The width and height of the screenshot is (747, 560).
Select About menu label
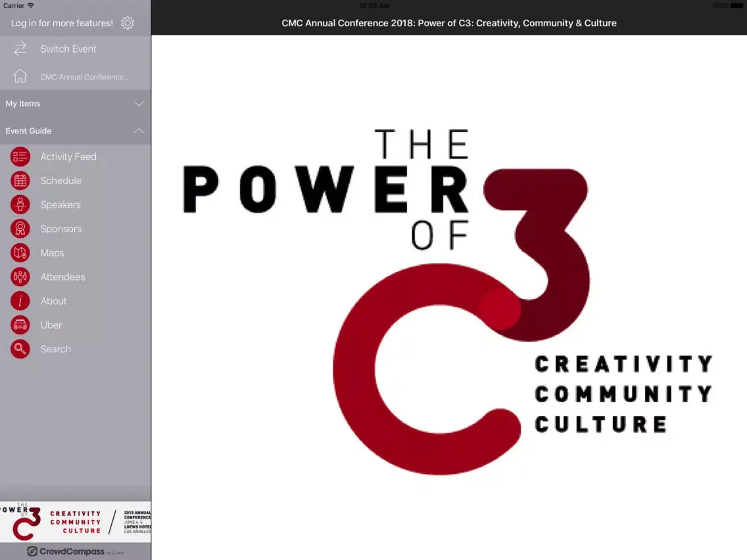coord(53,301)
